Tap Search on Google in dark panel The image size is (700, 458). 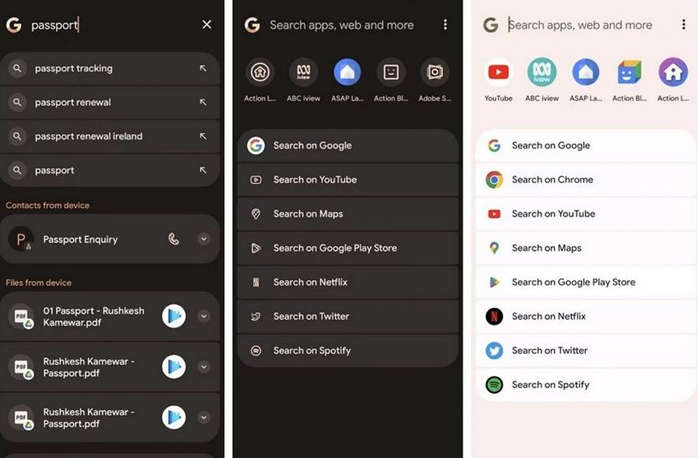(x=348, y=146)
